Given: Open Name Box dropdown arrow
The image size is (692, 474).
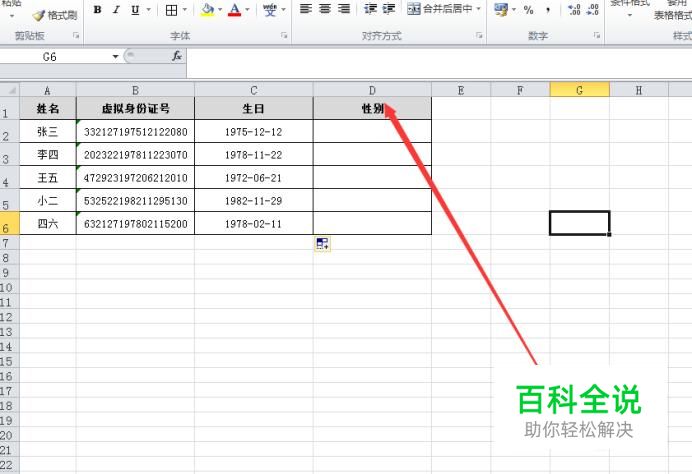Looking at the screenshot, I should 115,56.
